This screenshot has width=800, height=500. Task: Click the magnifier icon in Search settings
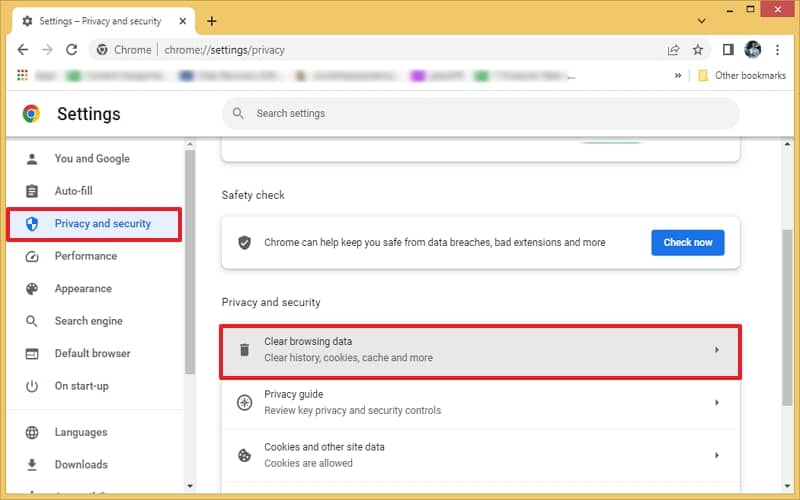238,113
